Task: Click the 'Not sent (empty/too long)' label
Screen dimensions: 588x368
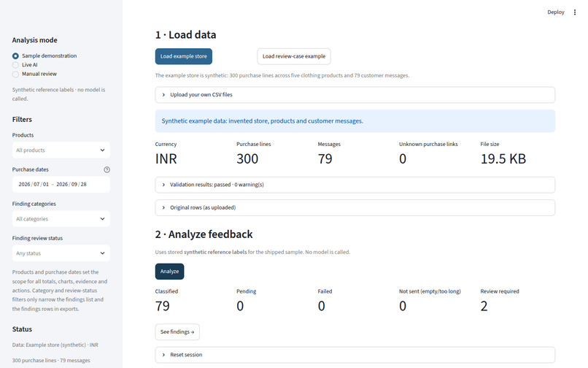Action: [430, 291]
